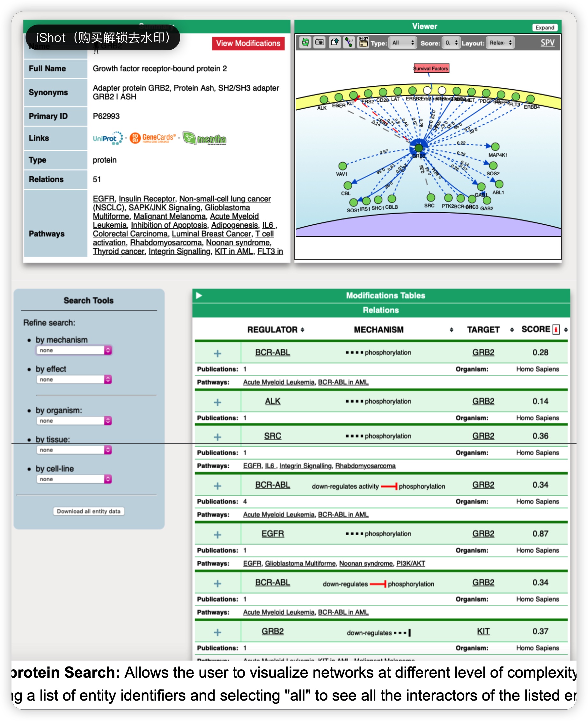Sort by MECHANISM column arrows
588x721 pixels.
pyautogui.click(x=452, y=330)
